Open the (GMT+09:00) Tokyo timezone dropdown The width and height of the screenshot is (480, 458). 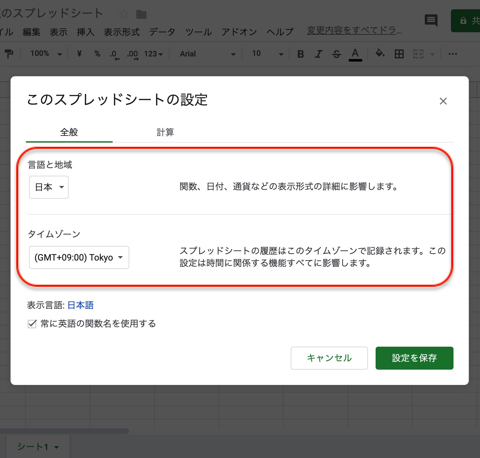point(79,257)
